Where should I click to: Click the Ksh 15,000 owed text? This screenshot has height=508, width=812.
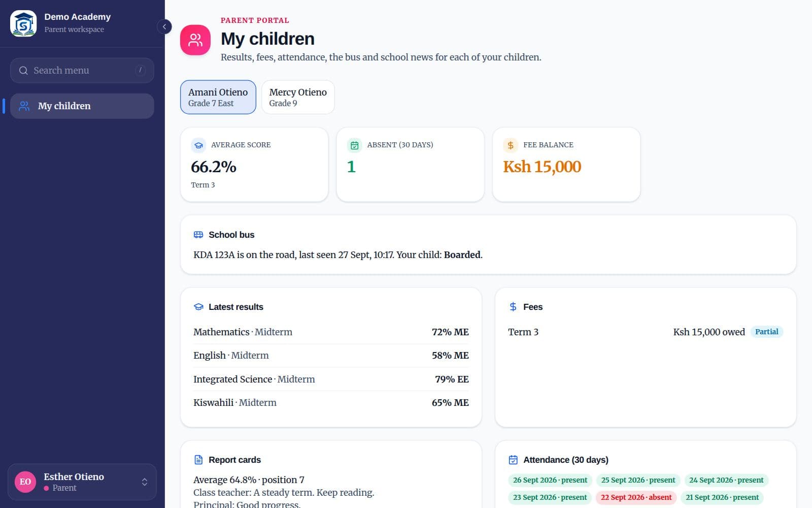(709, 332)
